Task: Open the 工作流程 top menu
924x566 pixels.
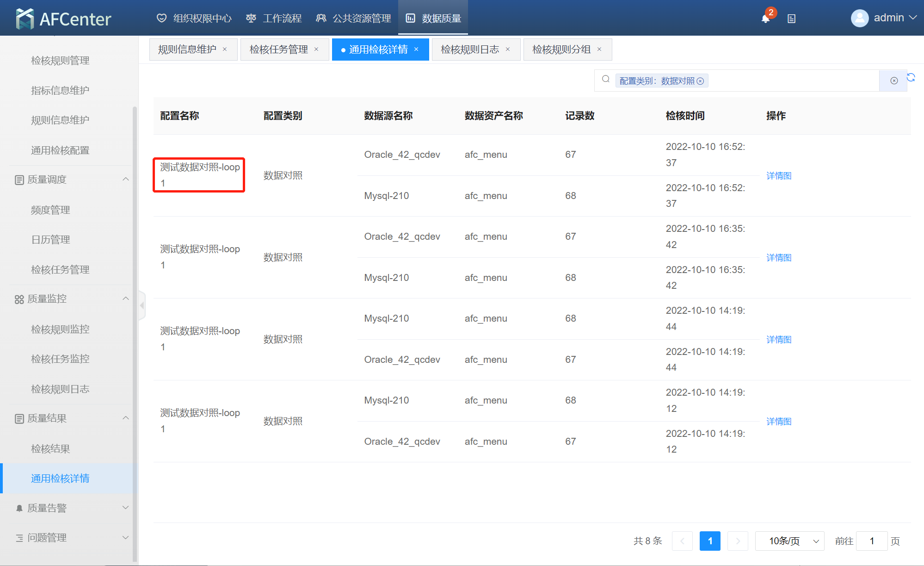Action: tap(274, 18)
